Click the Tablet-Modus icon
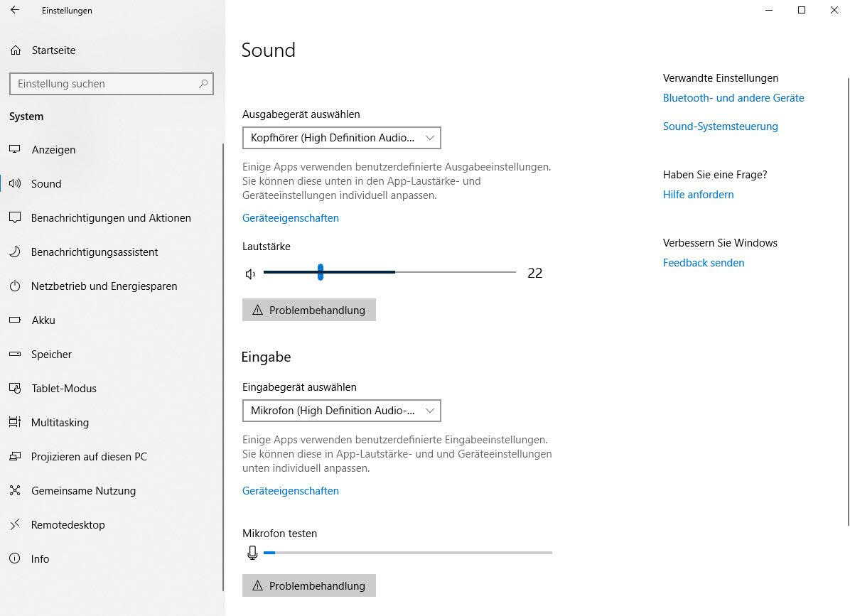Viewport: 850px width, 616px height. [x=15, y=389]
